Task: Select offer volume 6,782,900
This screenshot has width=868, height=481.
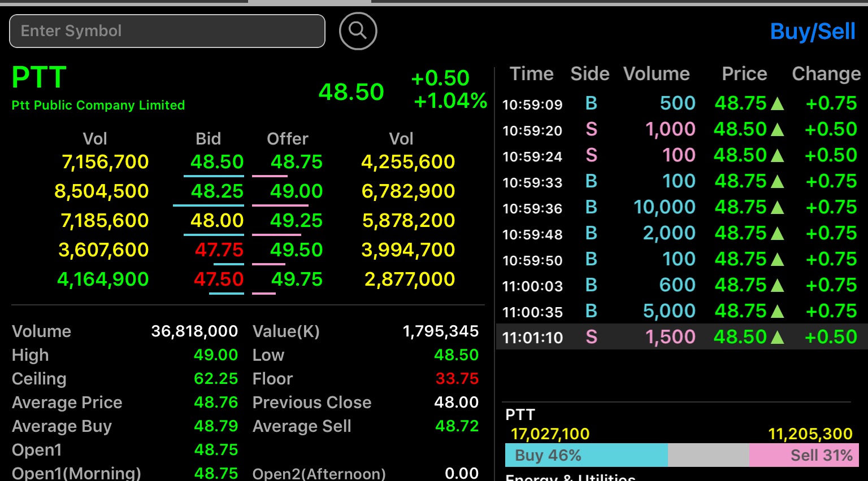Action: coord(408,191)
